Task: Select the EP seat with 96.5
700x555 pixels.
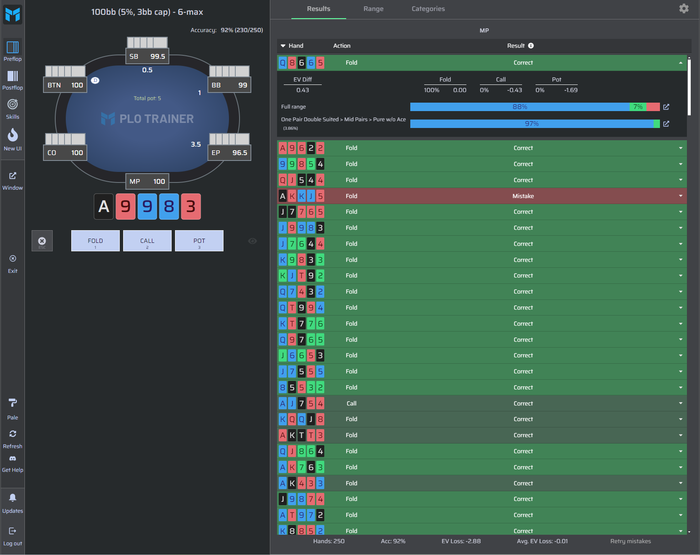Action: 229,153
